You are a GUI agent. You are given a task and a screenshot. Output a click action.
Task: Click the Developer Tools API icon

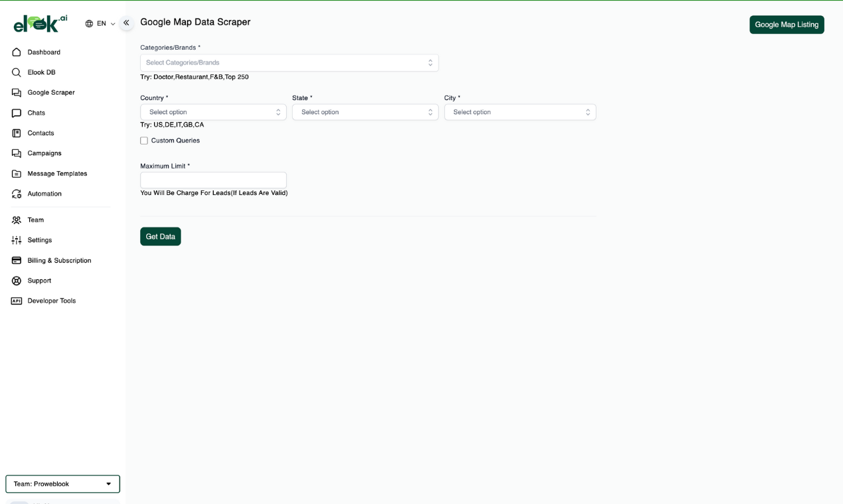click(17, 301)
